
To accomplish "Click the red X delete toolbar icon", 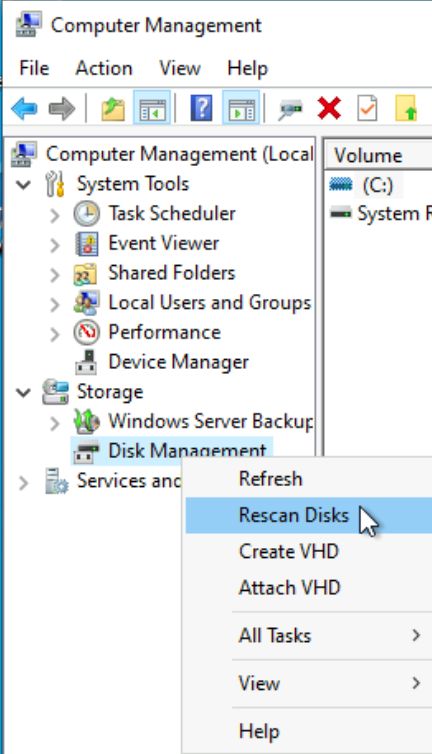I will (329, 108).
